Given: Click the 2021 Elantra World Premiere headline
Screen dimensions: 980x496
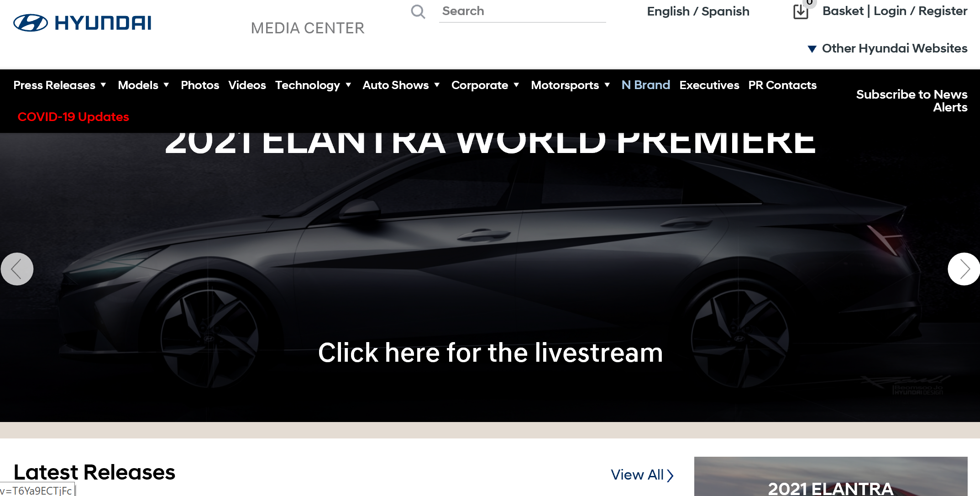Looking at the screenshot, I should pos(490,143).
